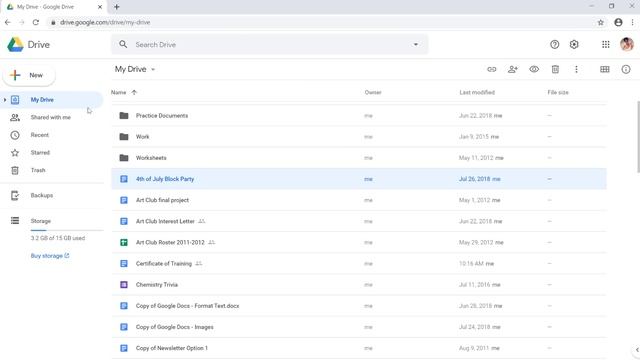Reverse sort direction with the Name arrow
The image size is (640, 360).
pos(134,92)
